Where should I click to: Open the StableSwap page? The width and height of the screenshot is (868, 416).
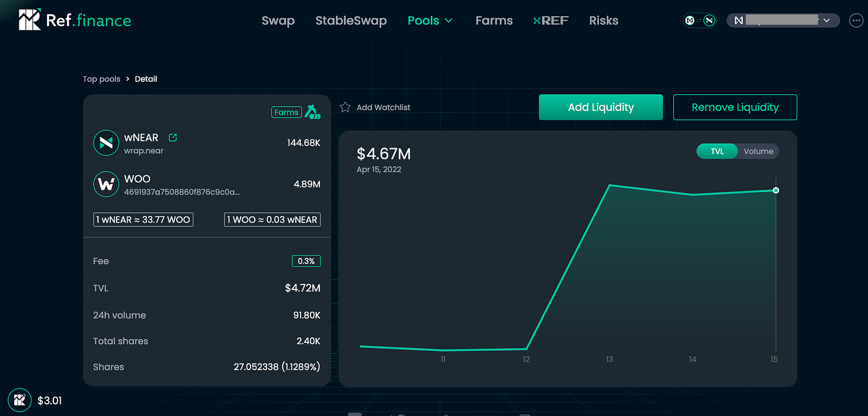pyautogui.click(x=351, y=20)
